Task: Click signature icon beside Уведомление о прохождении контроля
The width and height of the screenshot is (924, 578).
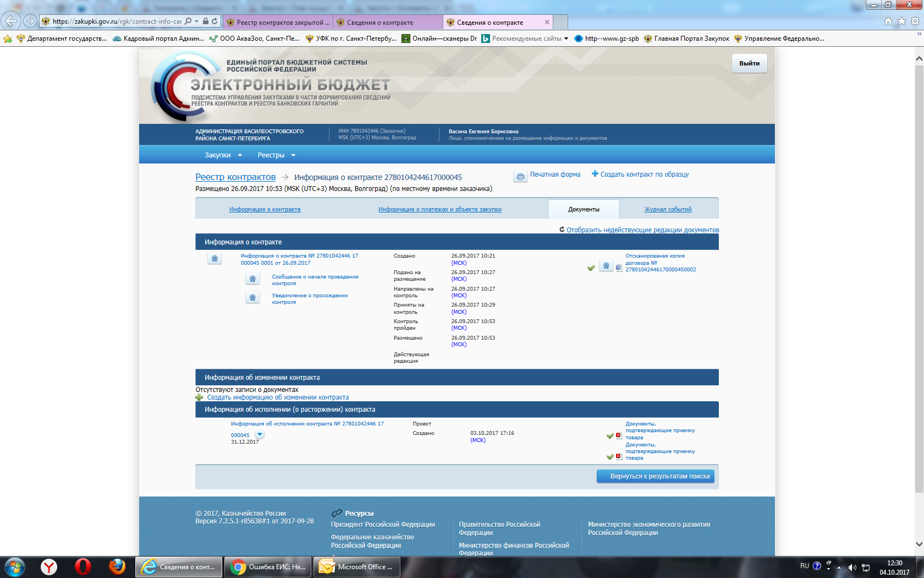Action: point(252,298)
